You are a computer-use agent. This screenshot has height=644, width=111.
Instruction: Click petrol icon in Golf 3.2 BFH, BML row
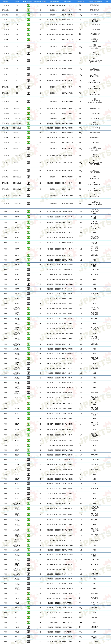29,455
